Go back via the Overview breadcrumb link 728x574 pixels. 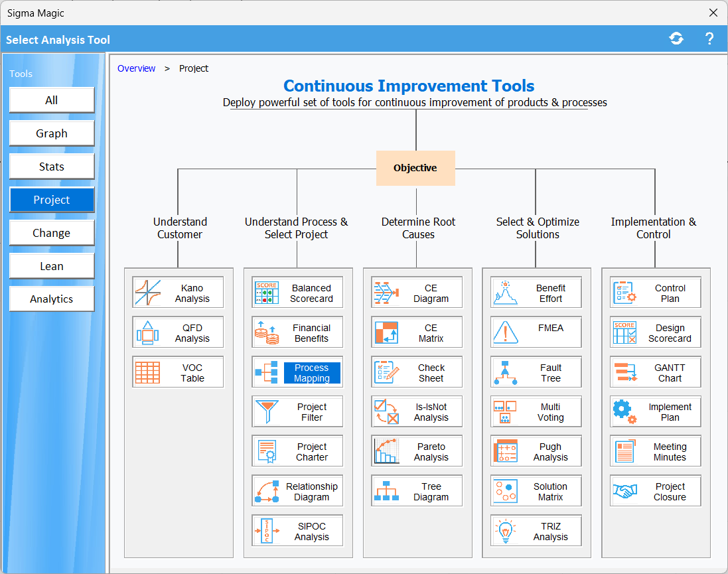136,68
